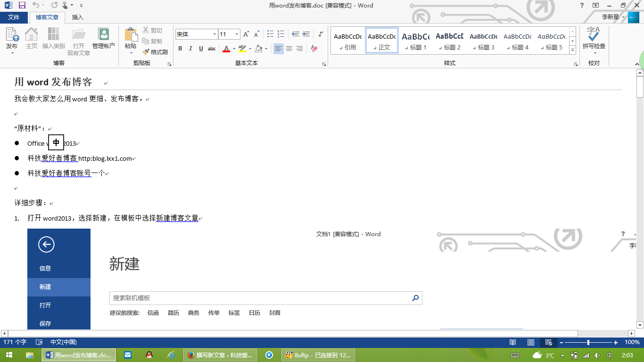The width and height of the screenshot is (644, 362).
Task: Open the Clipboard (剪贴板) dialog launcher
Action: (170, 64)
